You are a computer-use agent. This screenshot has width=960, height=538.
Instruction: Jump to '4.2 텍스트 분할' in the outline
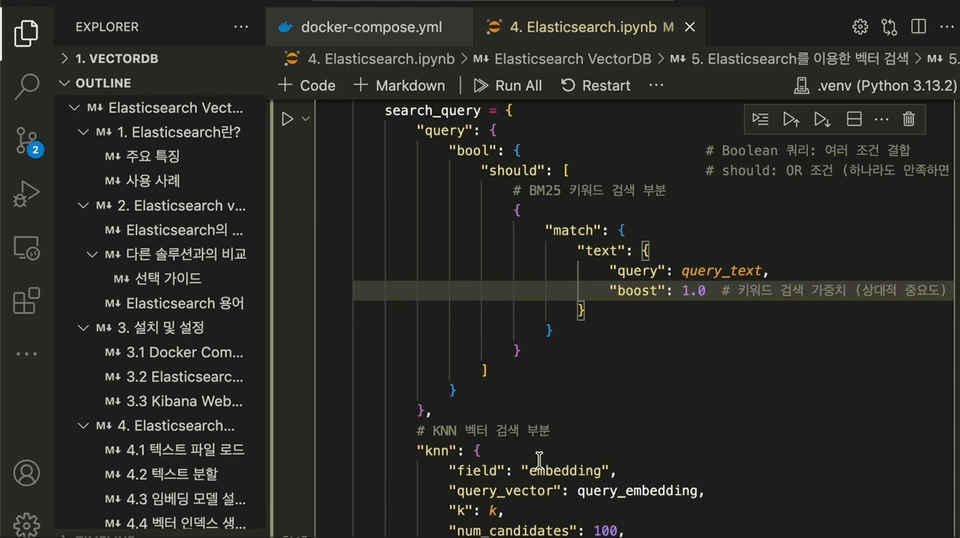171,474
